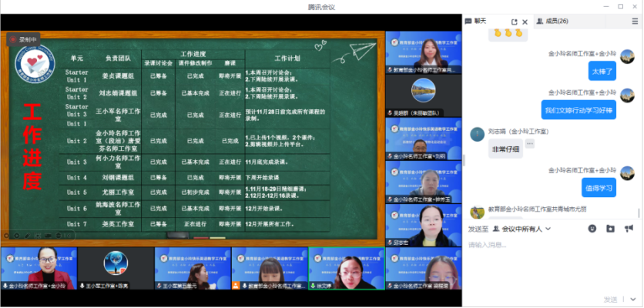Viewport: 644px width, 308px height.
Task: Click the 录制中 recording indicator
Action: pos(23,39)
